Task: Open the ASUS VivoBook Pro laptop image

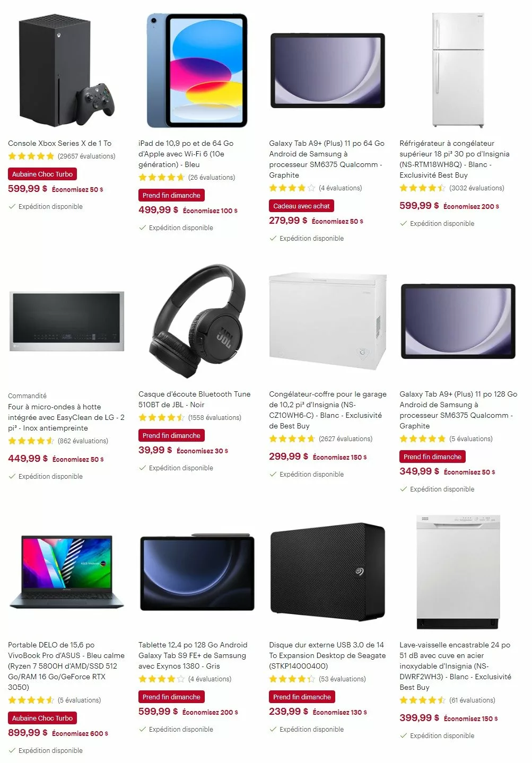Action: click(x=66, y=572)
